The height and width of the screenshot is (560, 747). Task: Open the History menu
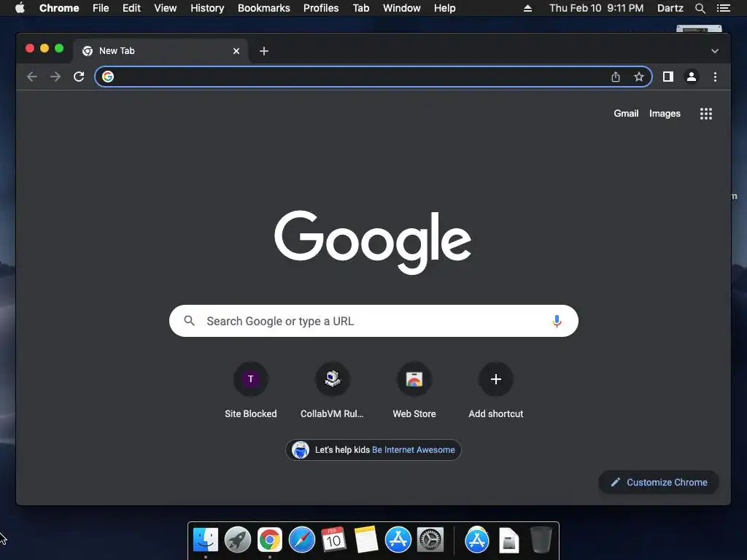207,8
